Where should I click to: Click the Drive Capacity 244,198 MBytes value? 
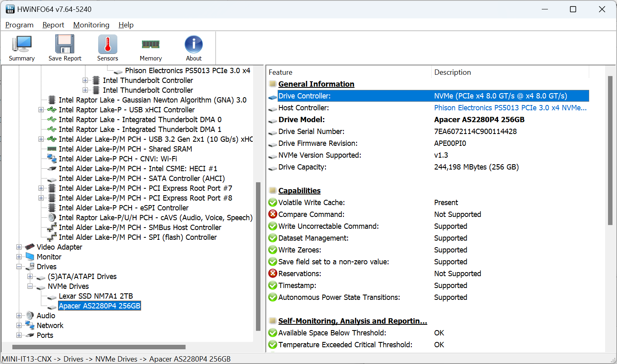(476, 167)
